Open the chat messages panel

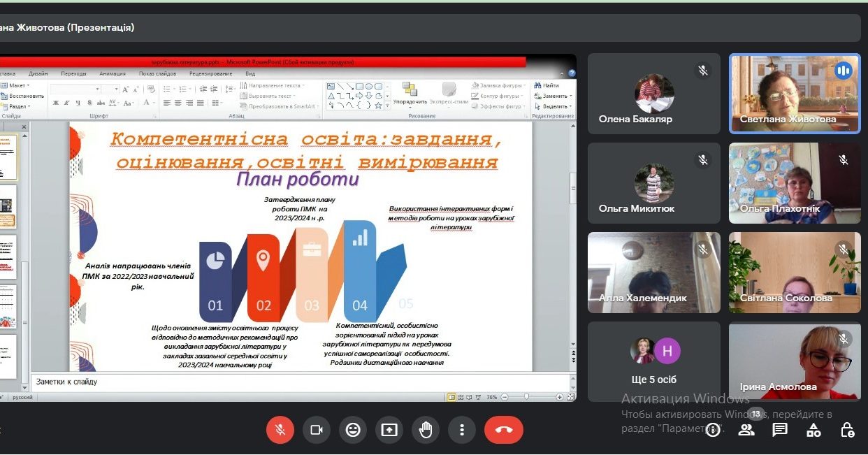click(780, 430)
